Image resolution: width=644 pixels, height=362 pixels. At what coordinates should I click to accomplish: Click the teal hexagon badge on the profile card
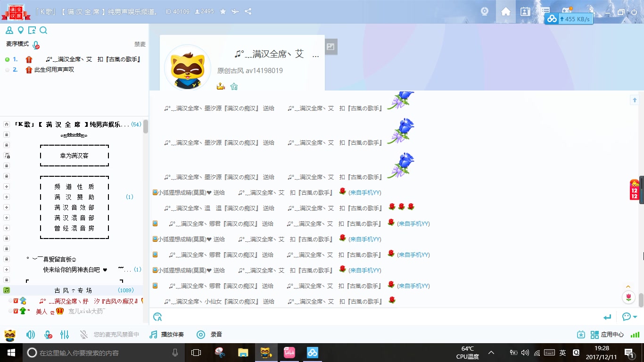[234, 86]
